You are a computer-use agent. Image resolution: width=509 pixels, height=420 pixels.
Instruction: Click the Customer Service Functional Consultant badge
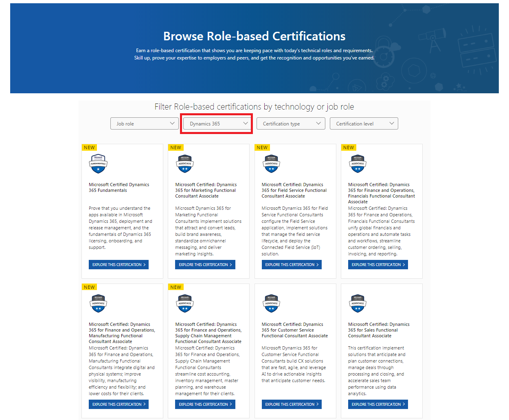point(271,303)
